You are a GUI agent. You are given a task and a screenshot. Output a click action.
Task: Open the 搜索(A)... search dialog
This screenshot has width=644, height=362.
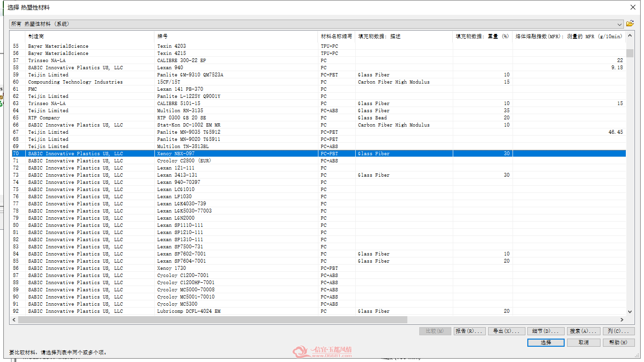tap(583, 331)
